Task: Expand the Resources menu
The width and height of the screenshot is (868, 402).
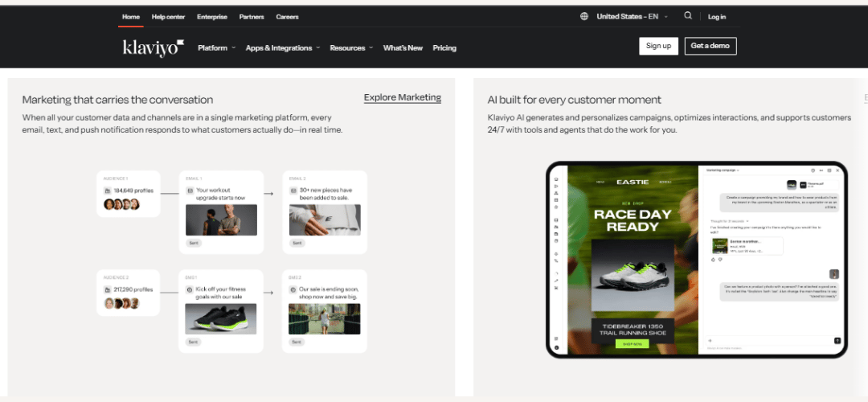Action: (x=351, y=48)
